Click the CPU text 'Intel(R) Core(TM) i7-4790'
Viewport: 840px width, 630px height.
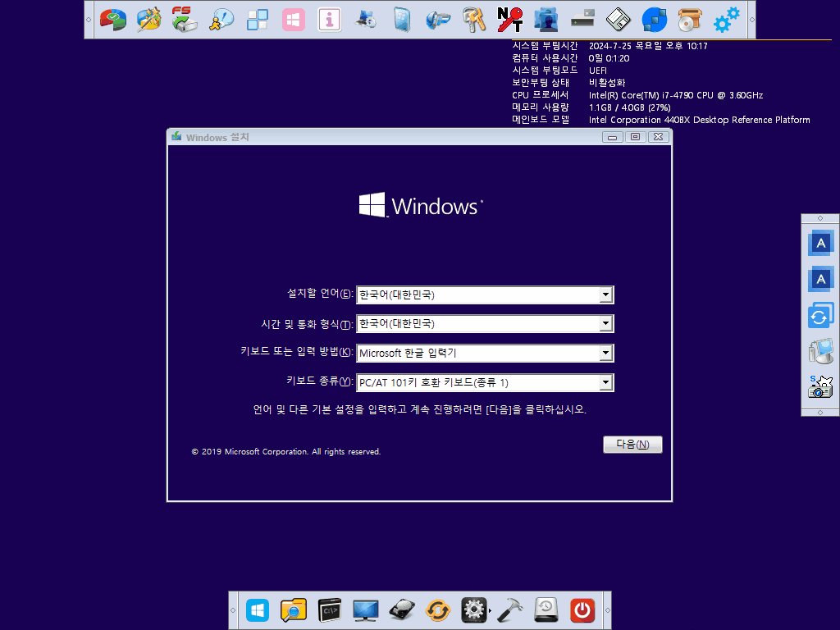pos(641,95)
